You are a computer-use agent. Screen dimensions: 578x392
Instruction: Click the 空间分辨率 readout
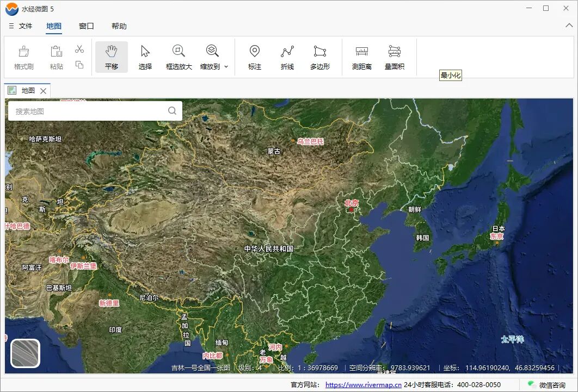click(x=390, y=368)
